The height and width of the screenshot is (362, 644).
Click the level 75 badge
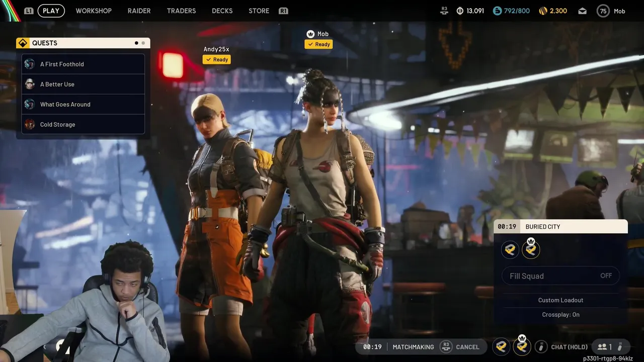[603, 11]
